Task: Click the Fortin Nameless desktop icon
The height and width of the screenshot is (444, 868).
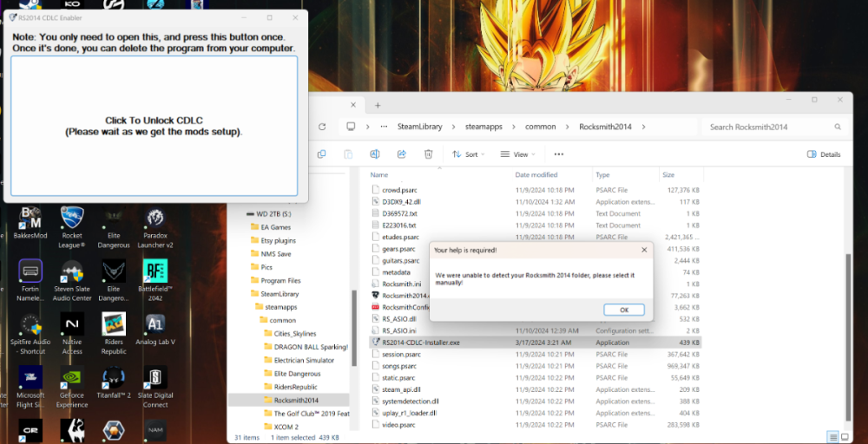Action: (30, 280)
